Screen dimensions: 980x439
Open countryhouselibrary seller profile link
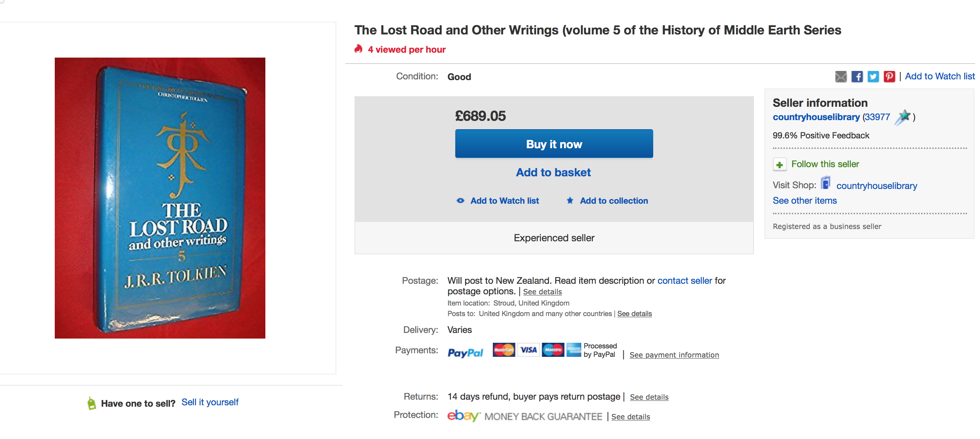tap(816, 117)
